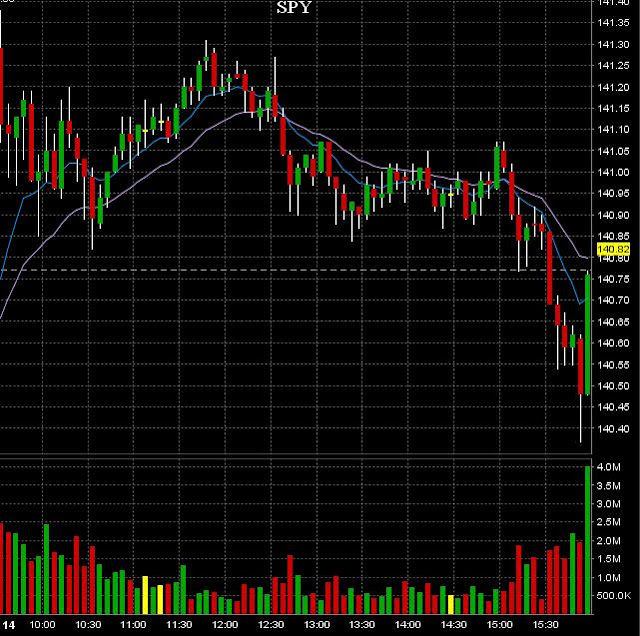The height and width of the screenshot is (636, 640).
Task: Click the 4.0M volume axis label
Action: click(x=609, y=467)
